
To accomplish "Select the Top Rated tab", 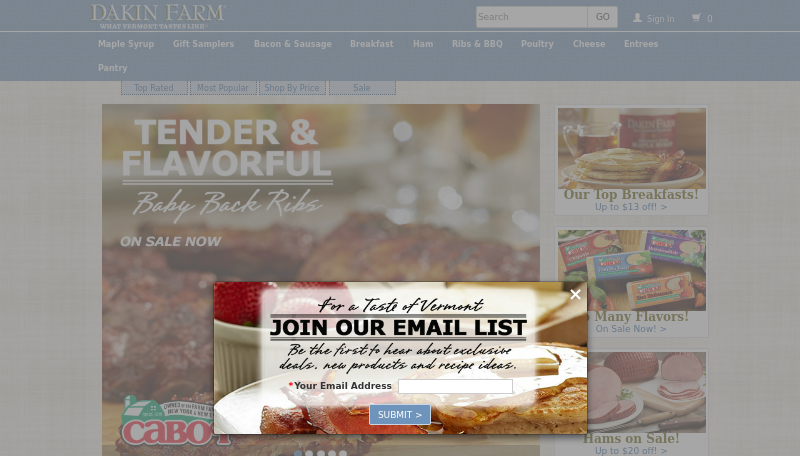I will (154, 88).
